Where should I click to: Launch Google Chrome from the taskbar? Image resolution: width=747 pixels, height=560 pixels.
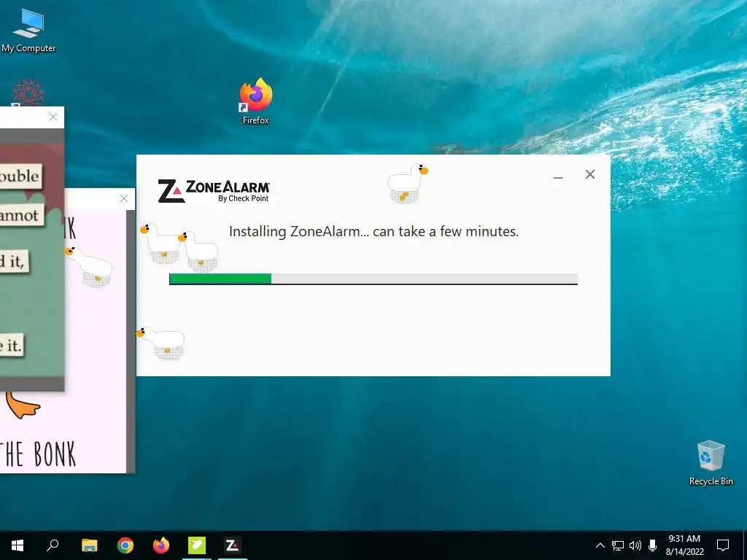click(125, 545)
